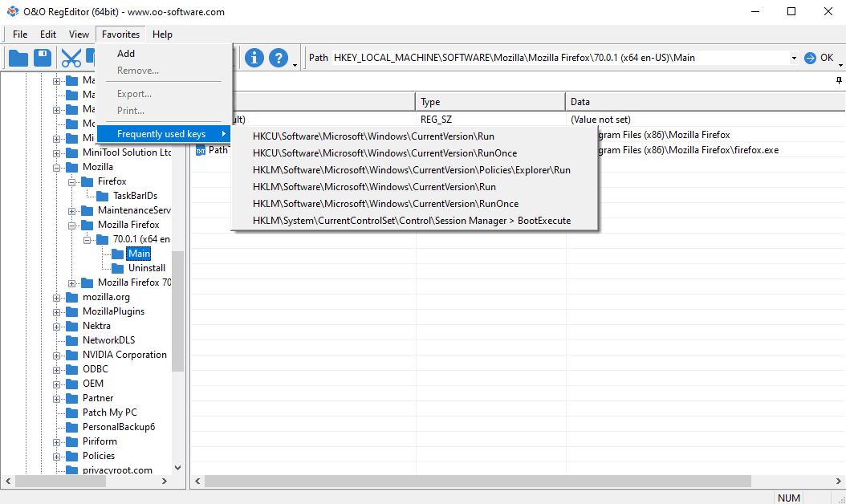Click the TaskBarIDs folder icon

pyautogui.click(x=103, y=196)
